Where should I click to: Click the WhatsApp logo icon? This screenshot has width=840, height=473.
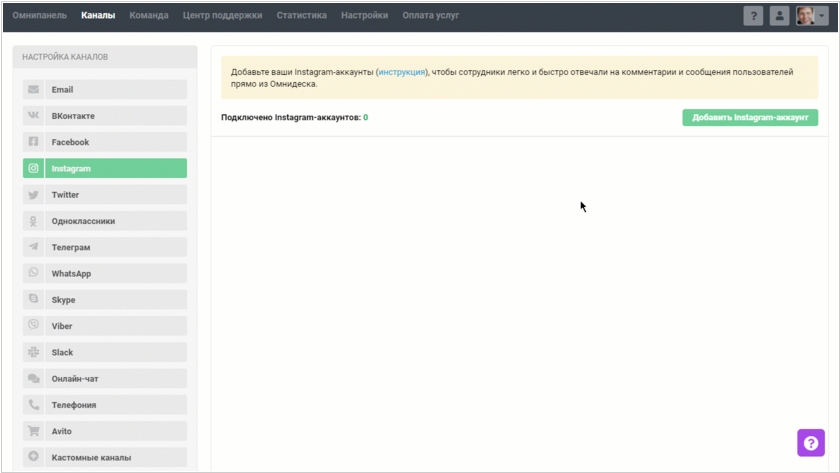point(33,273)
